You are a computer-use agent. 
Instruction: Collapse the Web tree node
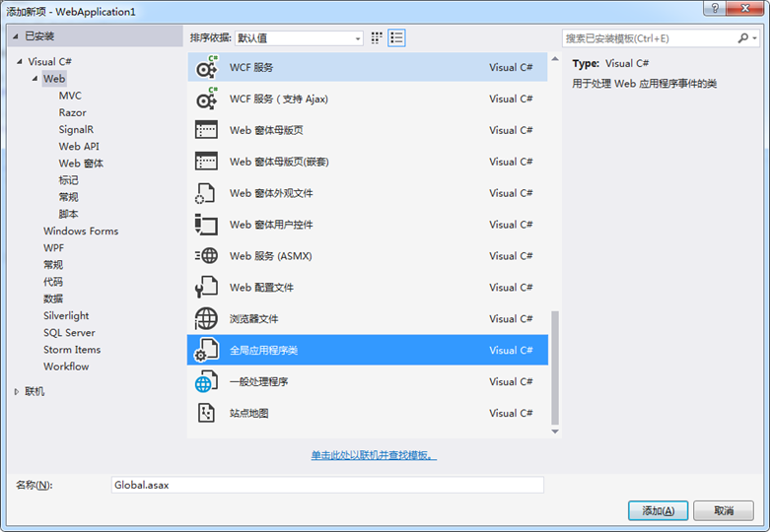[35, 79]
